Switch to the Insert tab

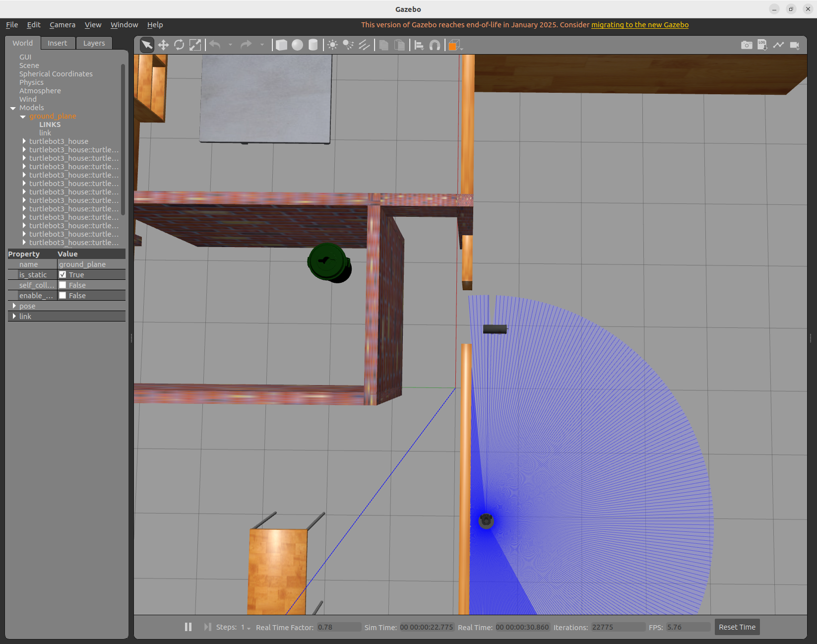click(58, 43)
